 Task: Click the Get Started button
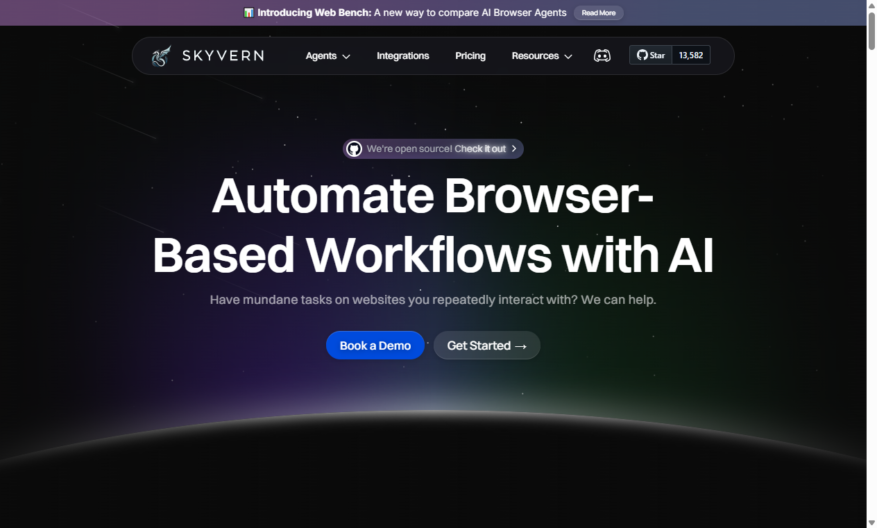point(487,346)
